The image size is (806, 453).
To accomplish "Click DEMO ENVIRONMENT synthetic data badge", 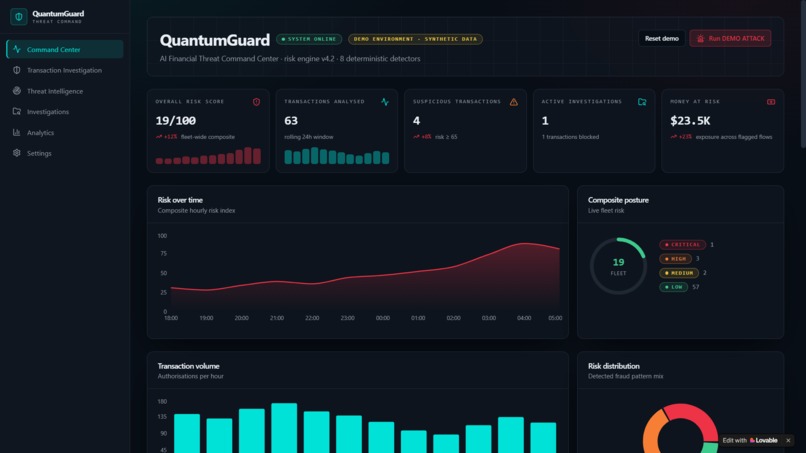I will point(415,39).
